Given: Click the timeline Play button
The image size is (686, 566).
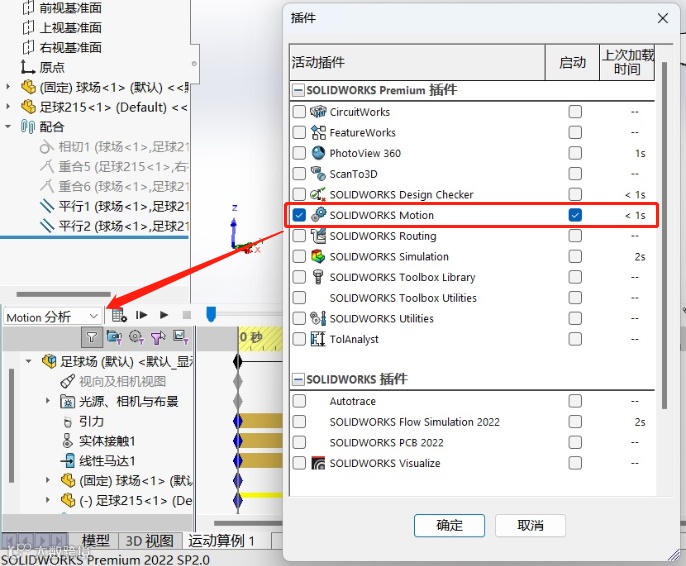Looking at the screenshot, I should (x=164, y=315).
